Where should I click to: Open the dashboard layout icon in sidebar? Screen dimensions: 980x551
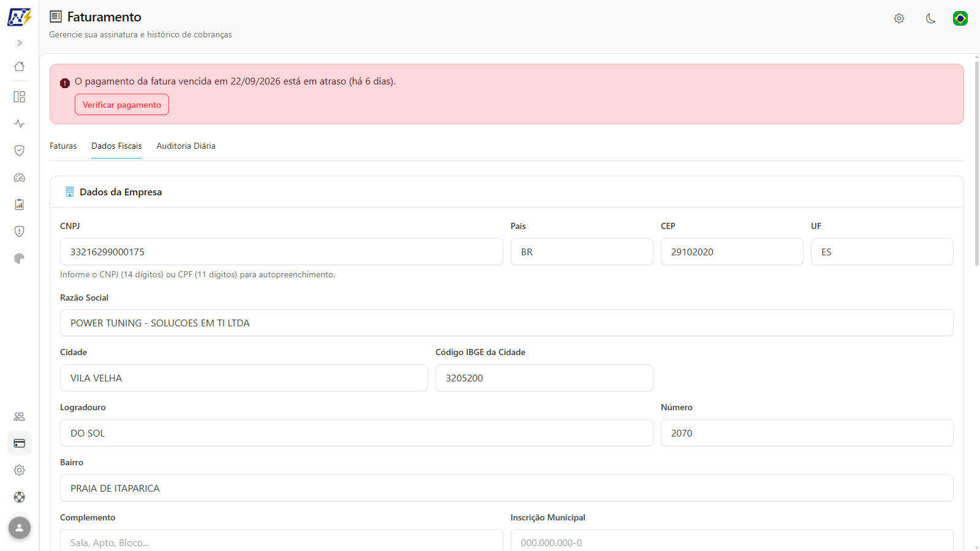pos(20,97)
